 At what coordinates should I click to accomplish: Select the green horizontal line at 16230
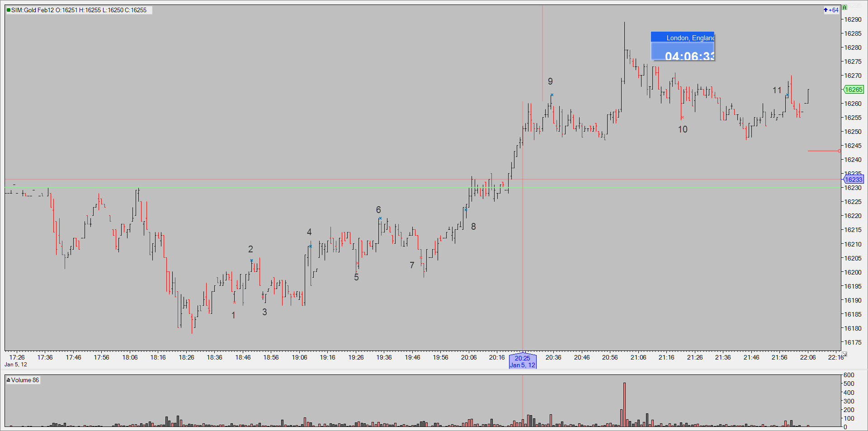tap(423, 187)
